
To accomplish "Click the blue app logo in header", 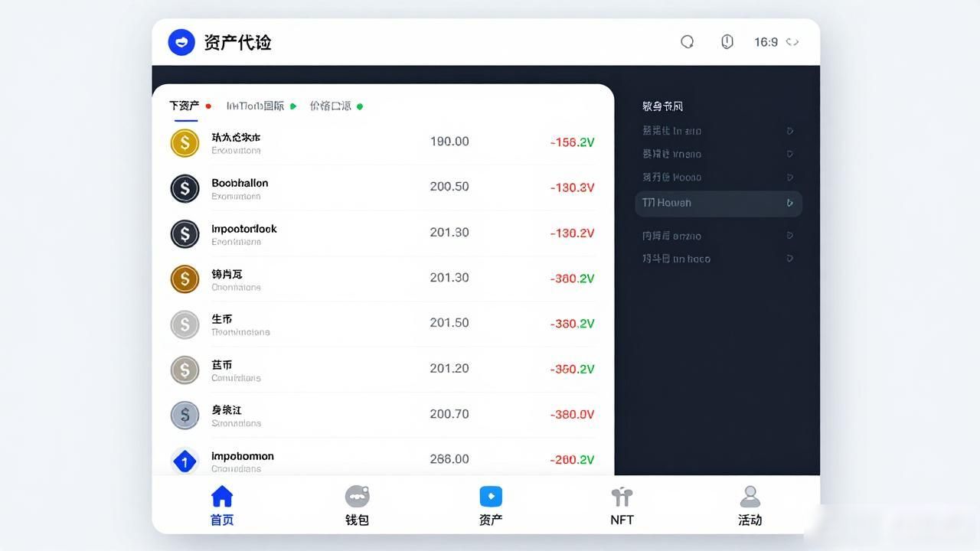I will (181, 42).
